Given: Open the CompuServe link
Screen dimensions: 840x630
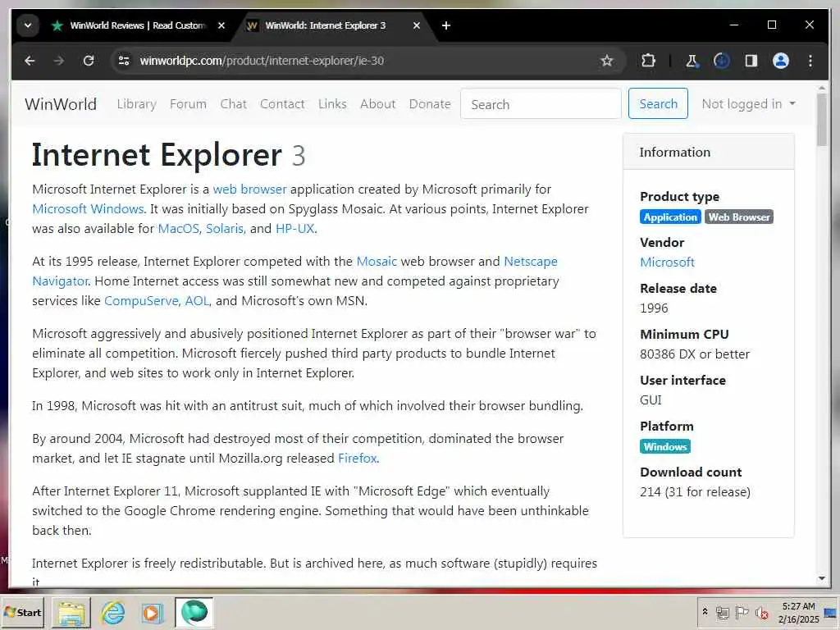Looking at the screenshot, I should [141, 301].
